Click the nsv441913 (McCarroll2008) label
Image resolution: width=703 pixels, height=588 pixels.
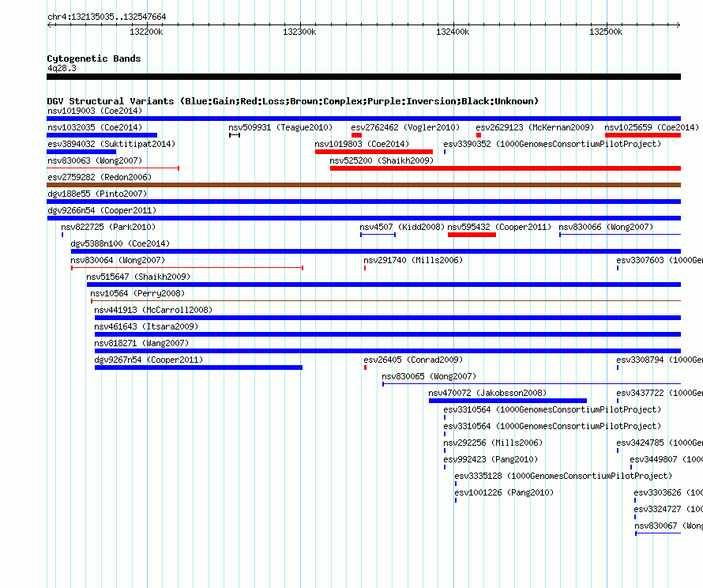click(x=153, y=310)
